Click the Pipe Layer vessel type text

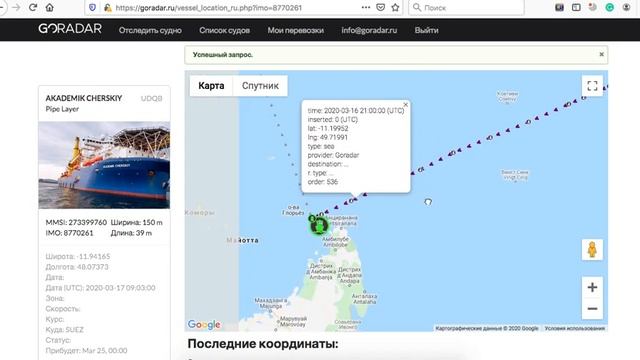point(62,109)
